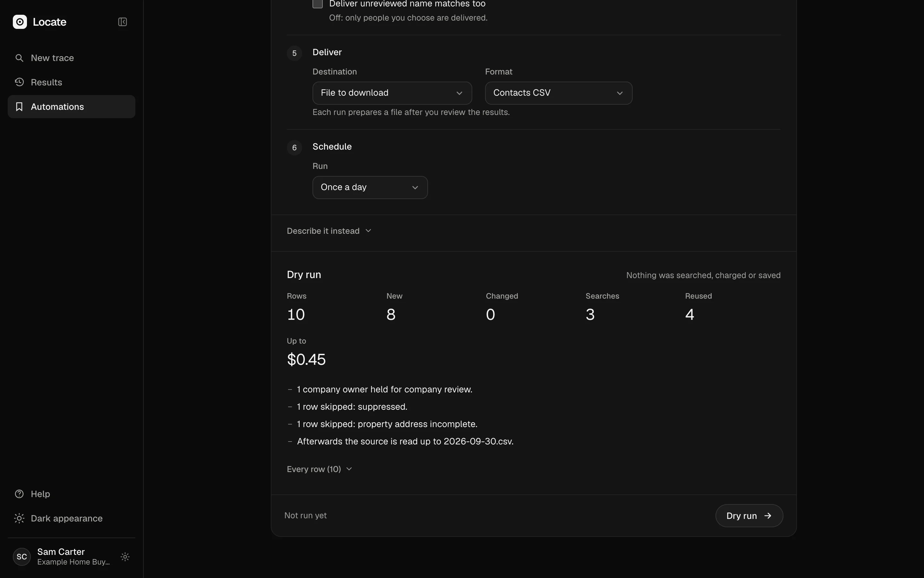Click the Reused count 4
Screen dimensions: 924x578
pos(689,315)
